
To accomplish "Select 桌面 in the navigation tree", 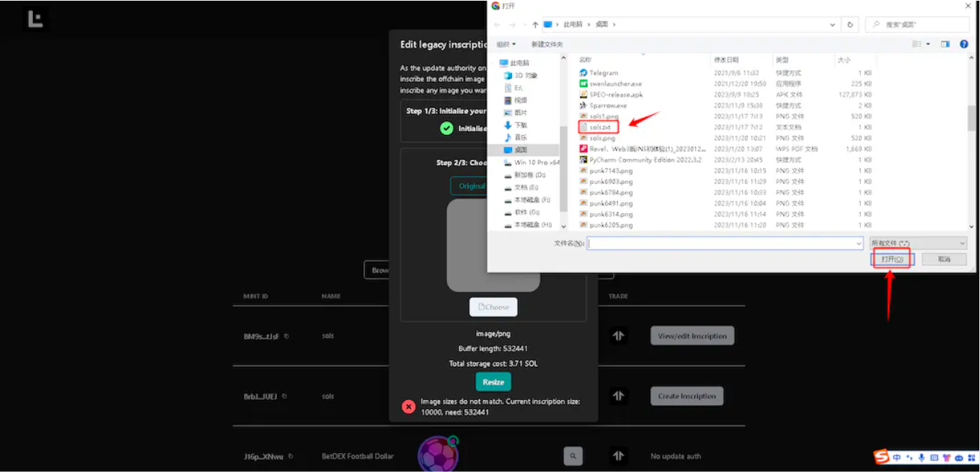I will [x=521, y=150].
